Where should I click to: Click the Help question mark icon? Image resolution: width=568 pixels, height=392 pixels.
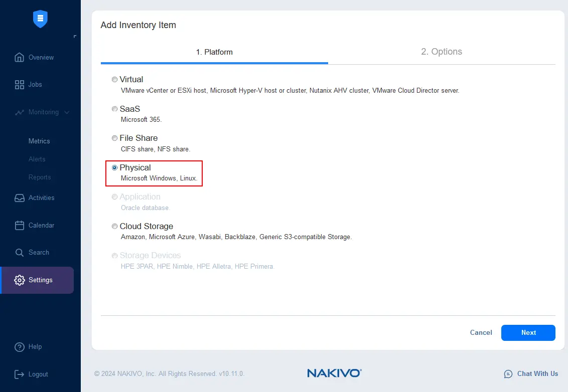tap(20, 347)
